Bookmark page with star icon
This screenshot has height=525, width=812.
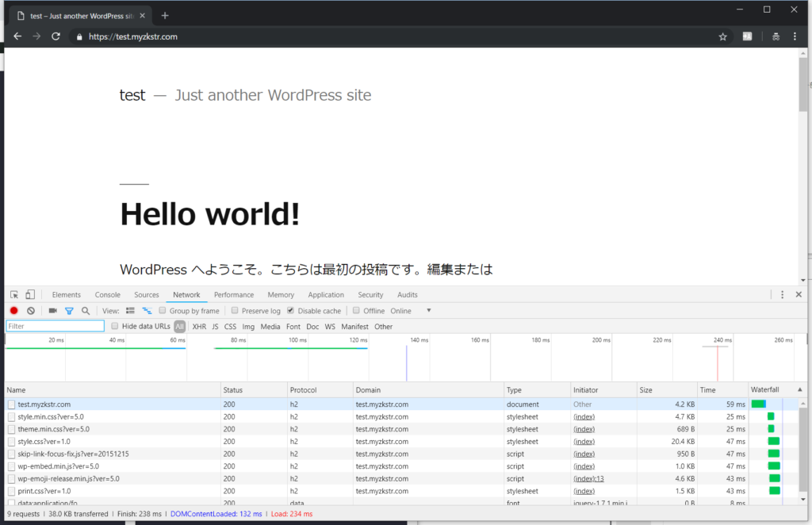[x=723, y=36]
